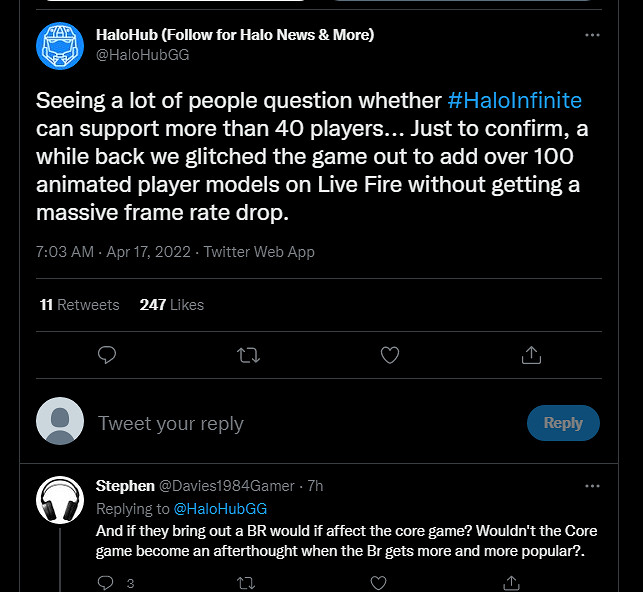View the 247 Likes list

point(171,304)
